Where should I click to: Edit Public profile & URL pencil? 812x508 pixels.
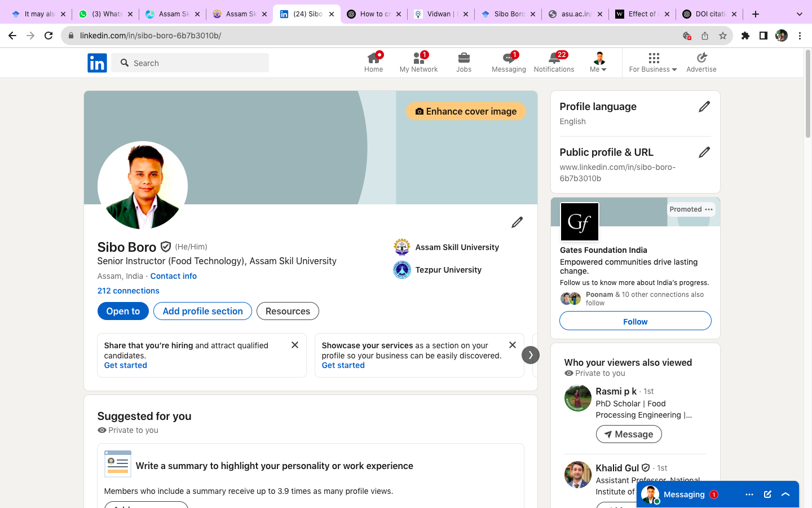coord(704,152)
